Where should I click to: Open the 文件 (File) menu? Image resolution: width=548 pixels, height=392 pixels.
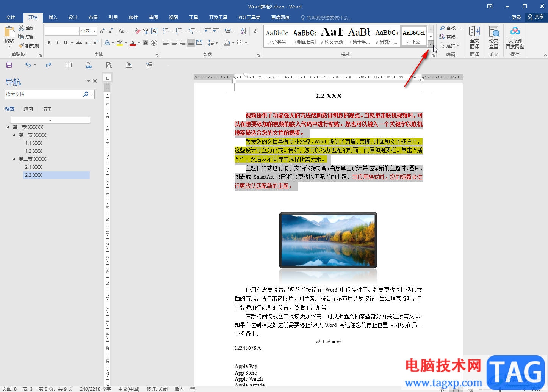[x=11, y=17]
